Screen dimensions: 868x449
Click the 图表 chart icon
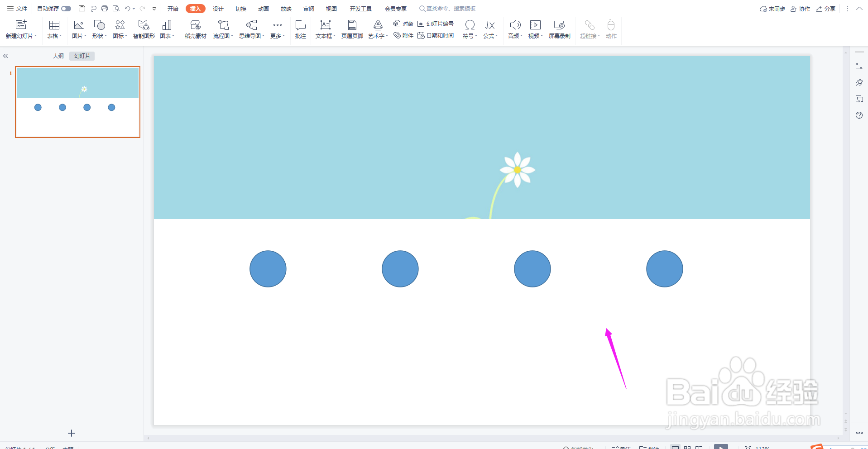(x=167, y=25)
